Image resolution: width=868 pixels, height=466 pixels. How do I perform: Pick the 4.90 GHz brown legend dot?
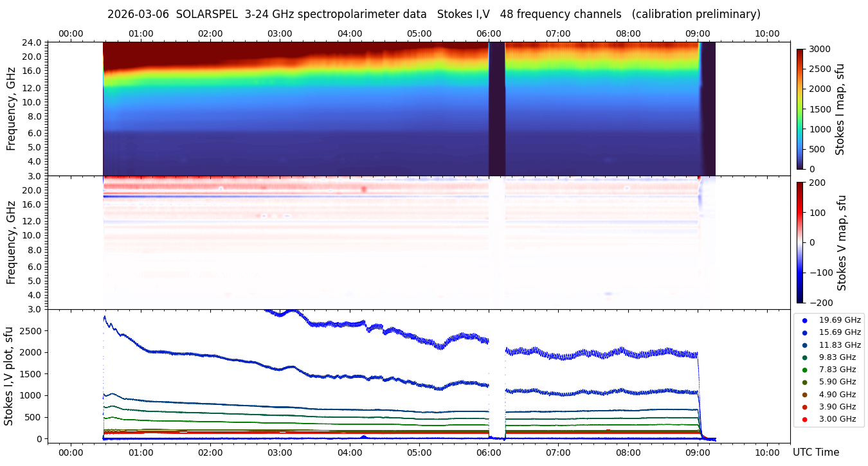click(x=804, y=395)
